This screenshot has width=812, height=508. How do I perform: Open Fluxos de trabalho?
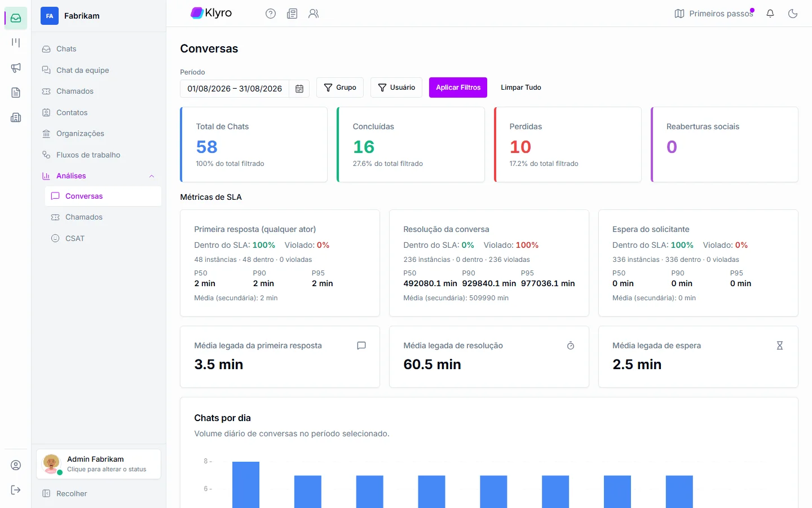click(x=99, y=155)
